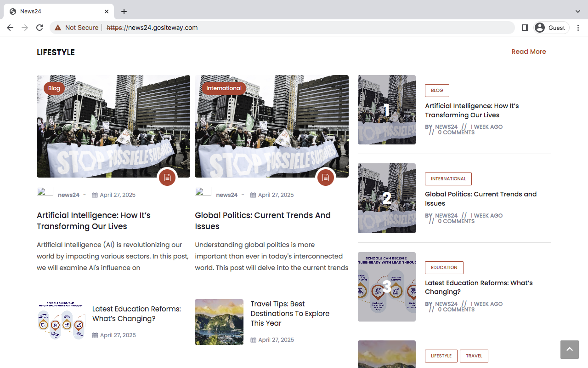588x368 pixels.
Task: Click the calendar icon on the AI card date
Action: point(95,195)
